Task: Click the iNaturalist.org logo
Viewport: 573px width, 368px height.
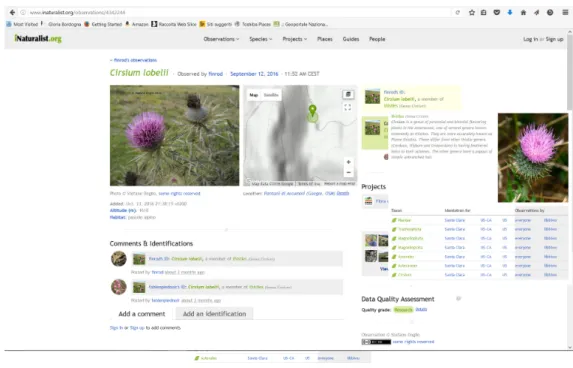Action: 38,38
